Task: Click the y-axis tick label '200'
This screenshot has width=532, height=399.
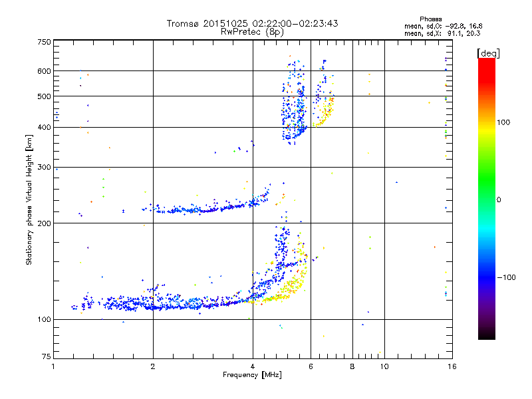Action: [45, 223]
